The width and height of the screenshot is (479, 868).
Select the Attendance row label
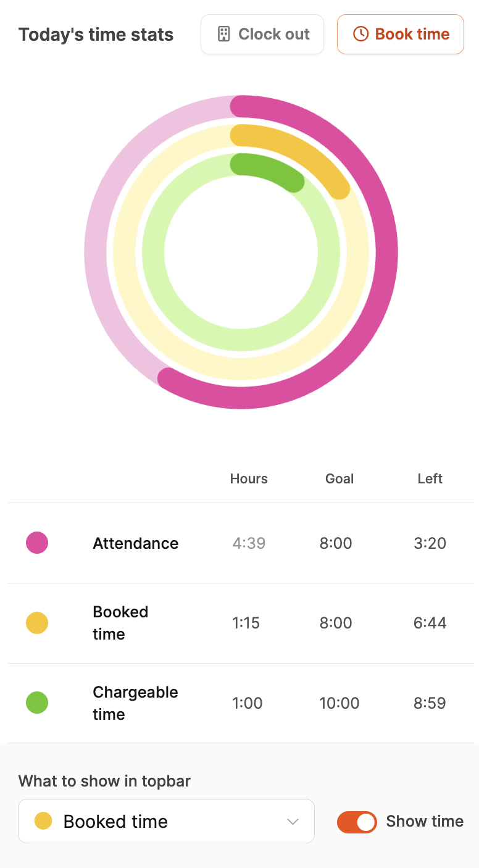136,543
